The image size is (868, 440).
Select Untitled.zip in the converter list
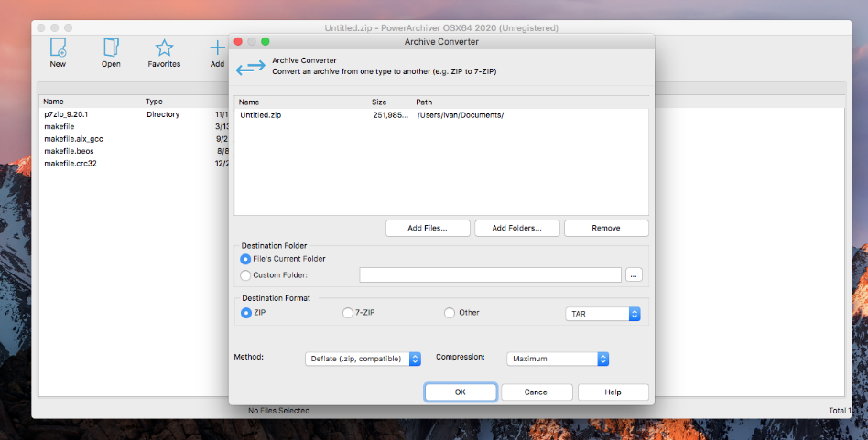point(259,115)
